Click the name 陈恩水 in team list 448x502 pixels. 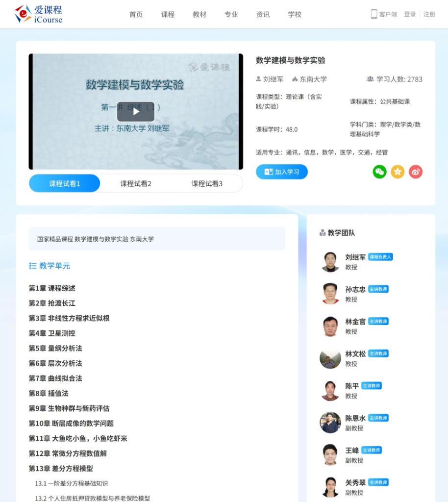(355, 418)
